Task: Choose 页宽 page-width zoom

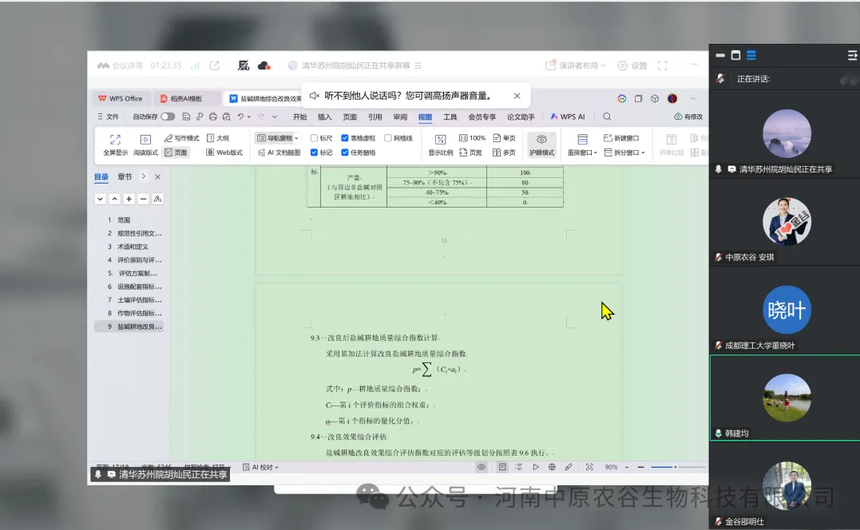Action: point(471,153)
